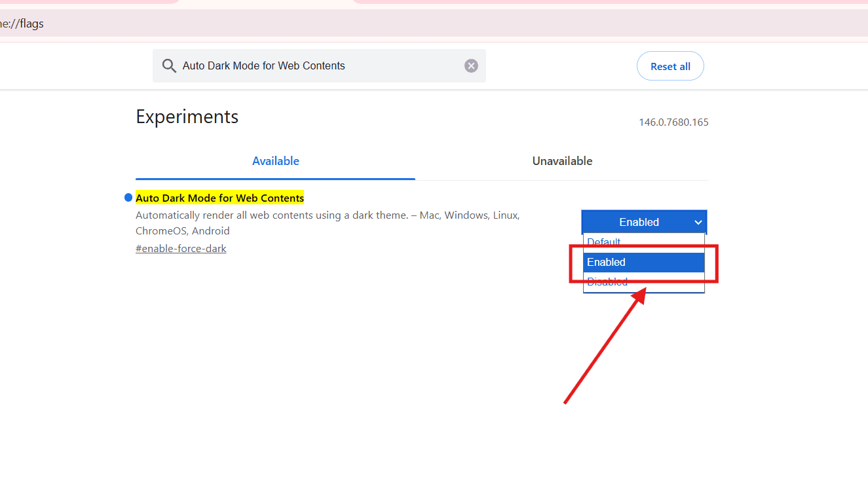Image resolution: width=868 pixels, height=478 pixels.
Task: Choose the Disabled option in the list
Action: [x=644, y=282]
